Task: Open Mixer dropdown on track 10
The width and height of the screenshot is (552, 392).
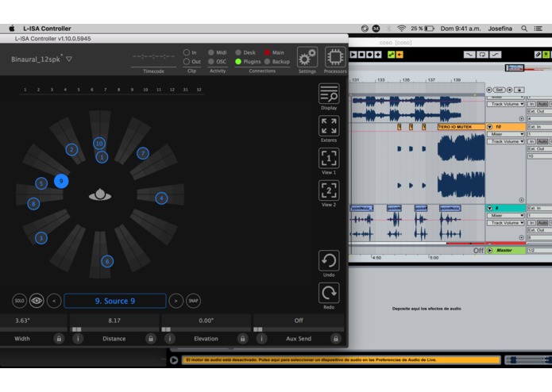Action: [x=505, y=134]
